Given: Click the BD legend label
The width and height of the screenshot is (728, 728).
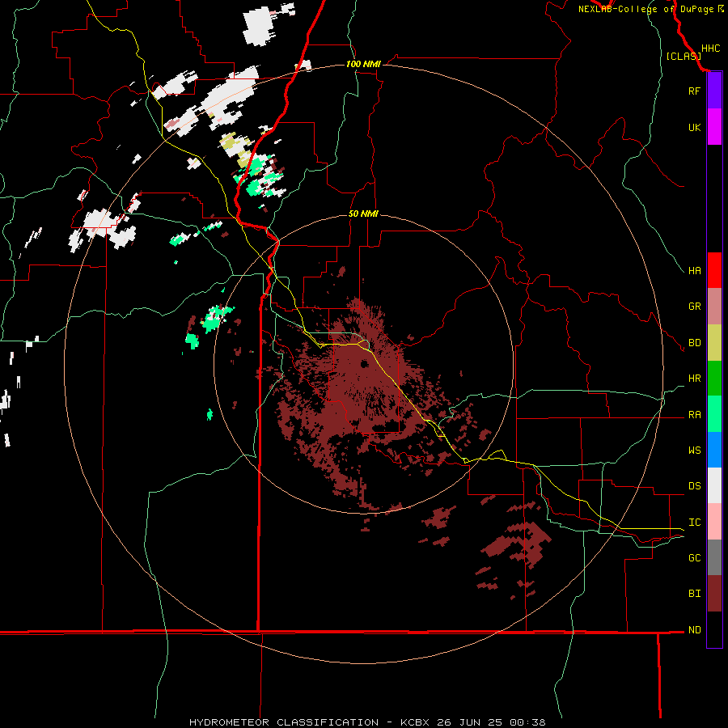Looking at the screenshot, I should coord(694,343).
